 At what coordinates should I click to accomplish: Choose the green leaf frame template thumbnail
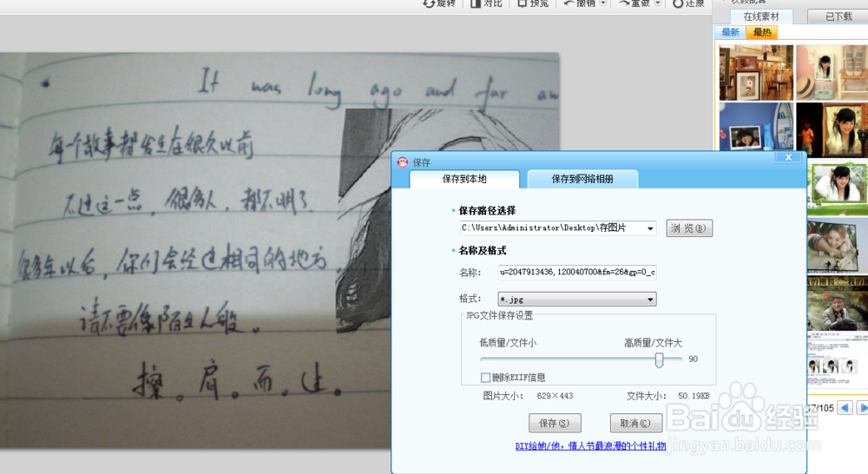(838, 188)
